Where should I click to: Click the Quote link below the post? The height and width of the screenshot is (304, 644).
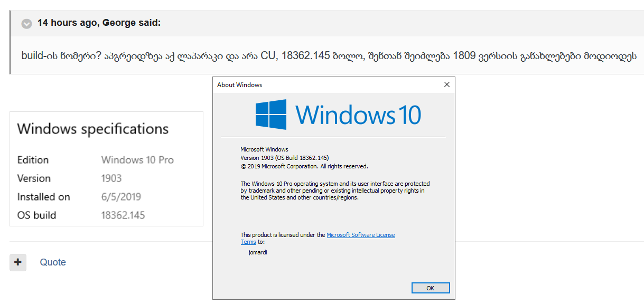pos(53,262)
